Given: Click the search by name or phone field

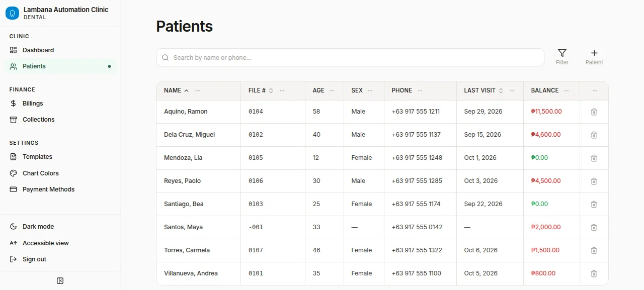Looking at the screenshot, I should (350, 57).
